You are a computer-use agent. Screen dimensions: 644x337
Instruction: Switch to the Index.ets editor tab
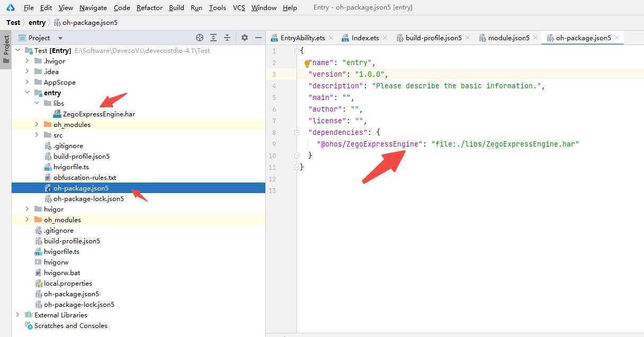[x=365, y=38]
